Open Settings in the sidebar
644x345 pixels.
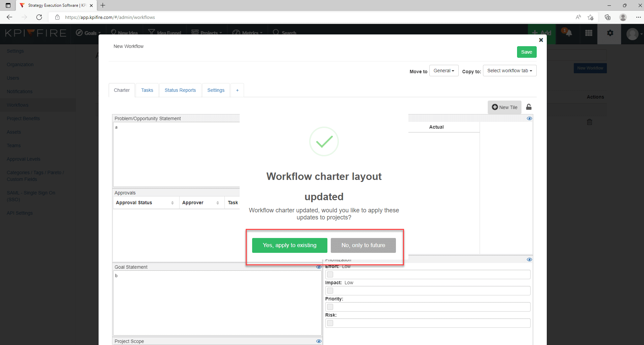pos(15,51)
